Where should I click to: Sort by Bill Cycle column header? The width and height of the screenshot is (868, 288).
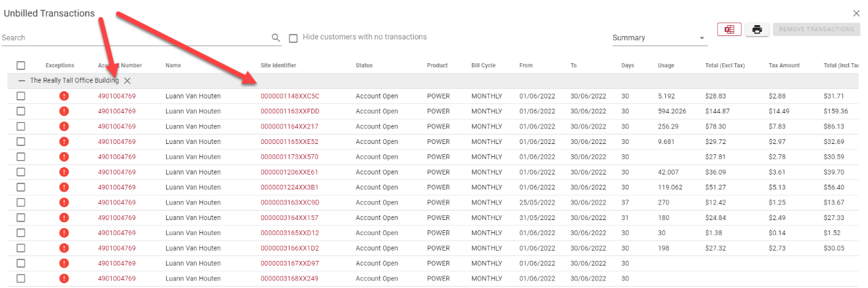pos(484,65)
